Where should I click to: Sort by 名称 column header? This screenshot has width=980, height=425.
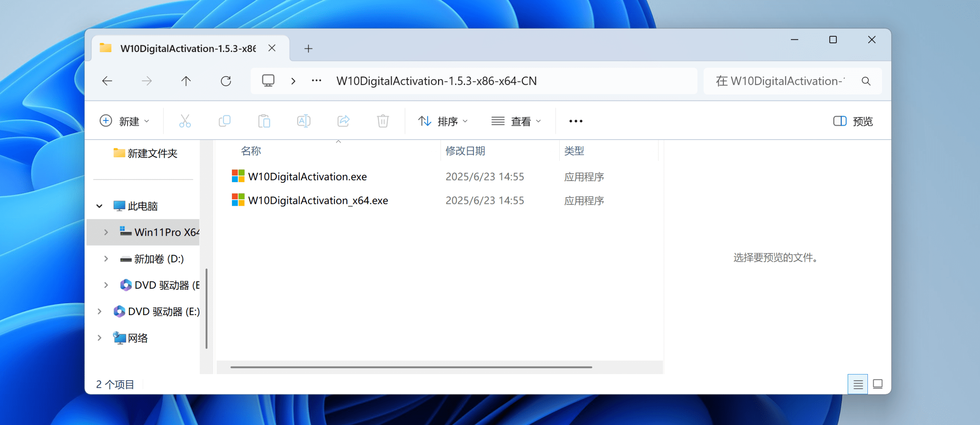pos(251,151)
